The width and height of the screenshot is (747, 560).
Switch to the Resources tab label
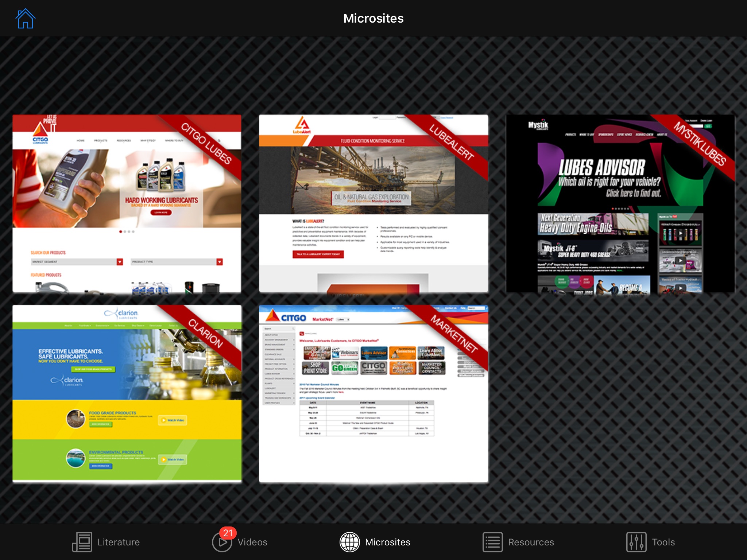click(531, 542)
